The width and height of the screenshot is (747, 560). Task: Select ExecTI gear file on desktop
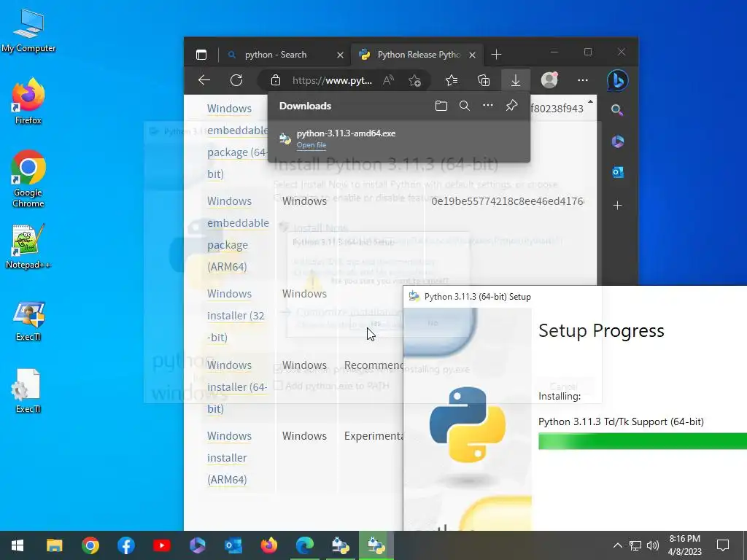coord(28,392)
